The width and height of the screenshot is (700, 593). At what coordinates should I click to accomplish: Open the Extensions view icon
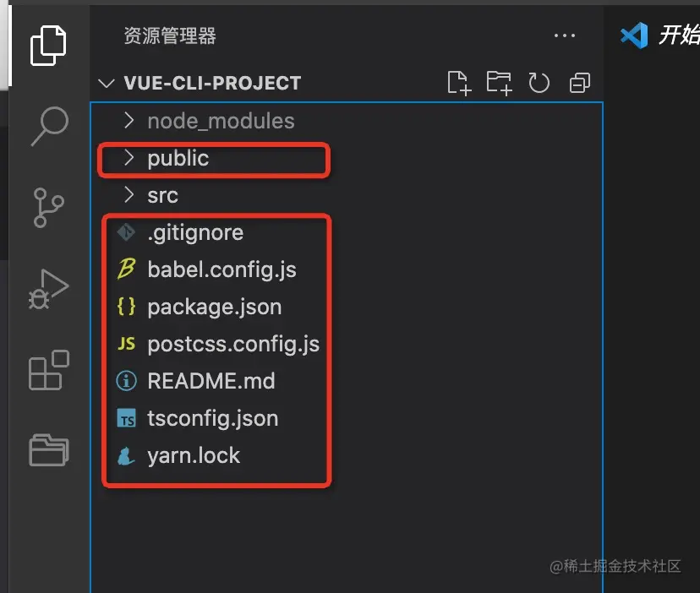click(48, 370)
